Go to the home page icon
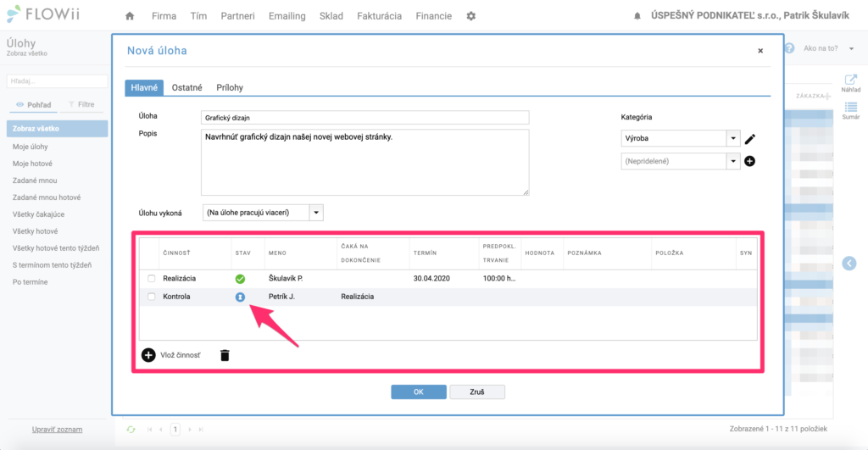The height and width of the screenshot is (450, 868). [x=130, y=16]
